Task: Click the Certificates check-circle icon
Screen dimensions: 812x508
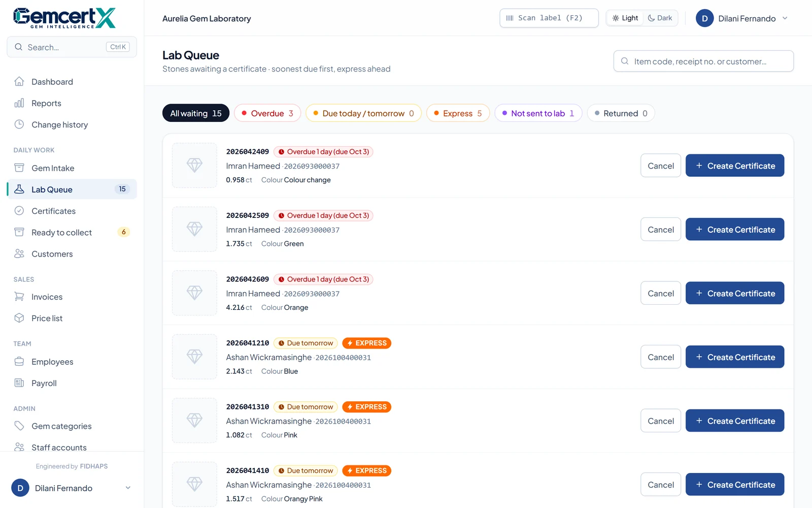Action: pos(19,210)
